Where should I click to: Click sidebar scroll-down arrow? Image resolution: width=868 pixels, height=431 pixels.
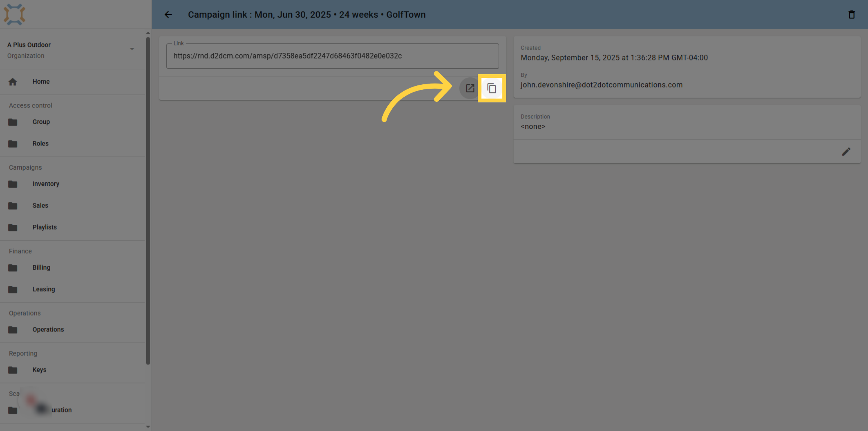148,427
